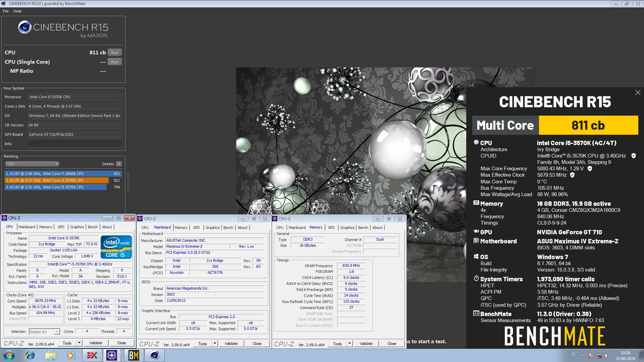The image size is (644, 362).
Task: Open the File menu
Action: click(x=6, y=11)
